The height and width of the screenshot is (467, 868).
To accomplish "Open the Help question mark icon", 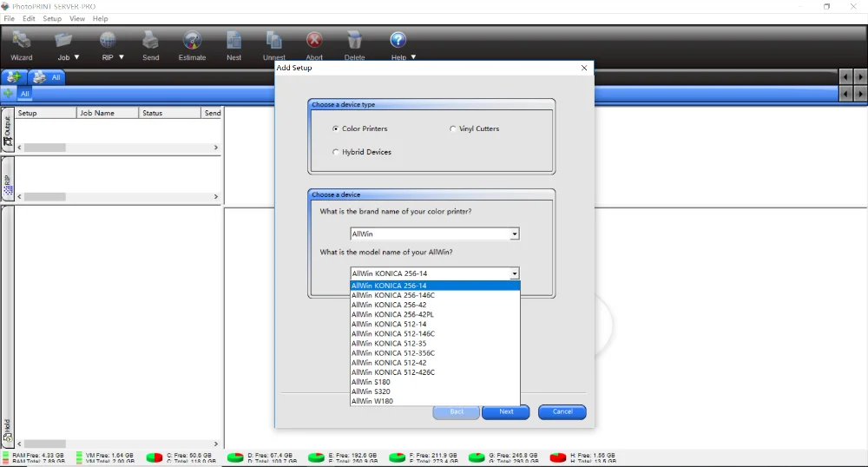I will [398, 40].
